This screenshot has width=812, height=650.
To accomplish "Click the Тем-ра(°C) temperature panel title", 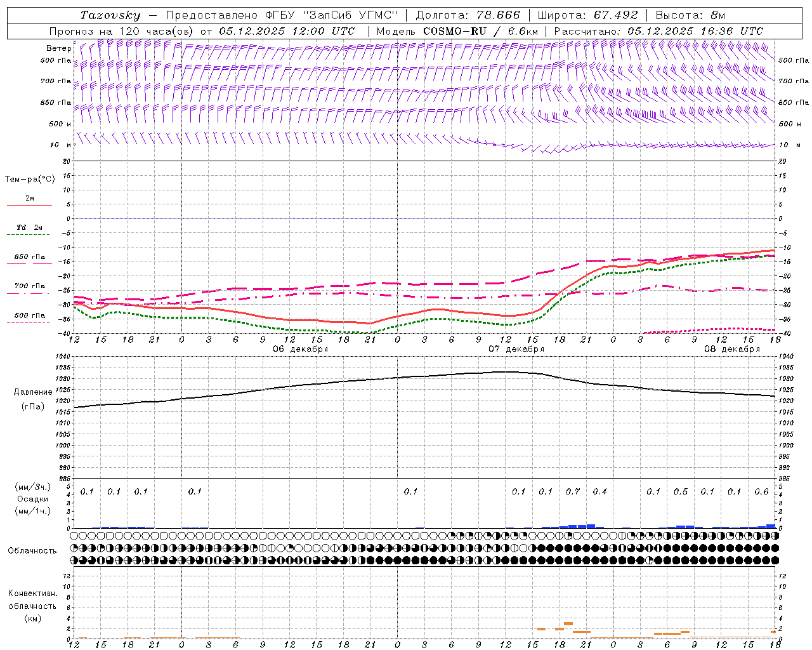I will pos(30,180).
